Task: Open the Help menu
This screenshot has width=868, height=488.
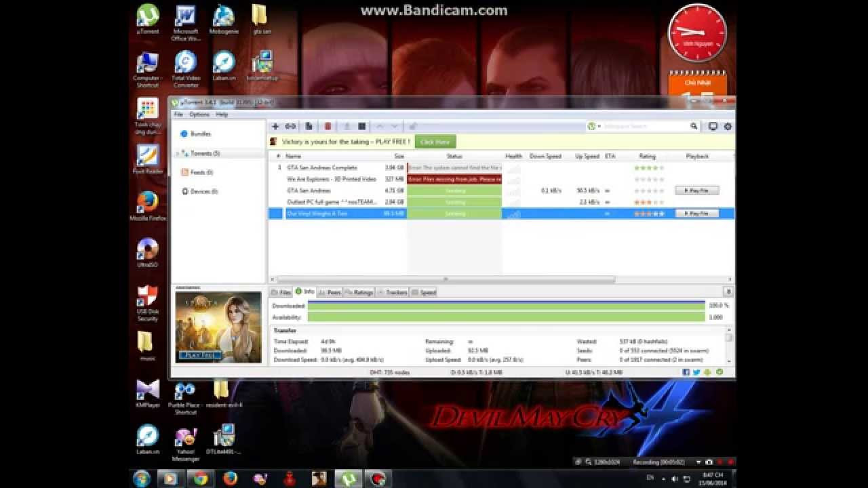Action: pos(222,115)
